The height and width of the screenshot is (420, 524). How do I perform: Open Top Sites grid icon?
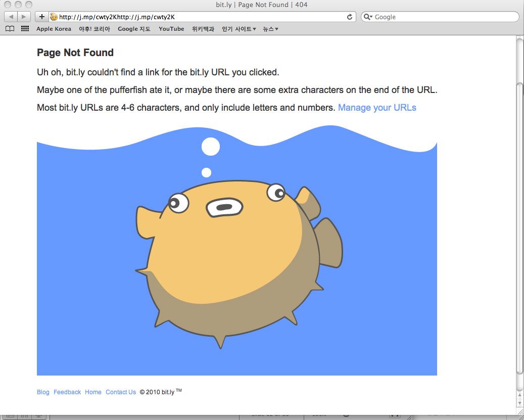click(x=25, y=29)
